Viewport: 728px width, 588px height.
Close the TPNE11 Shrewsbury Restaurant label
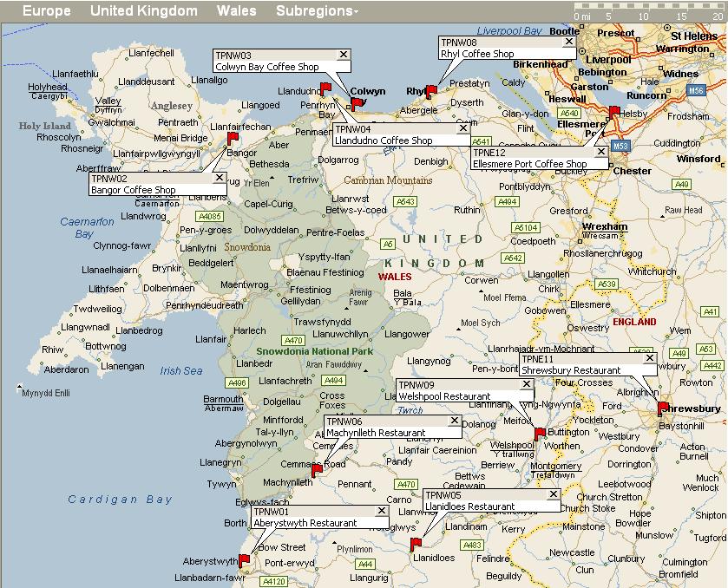click(649, 357)
